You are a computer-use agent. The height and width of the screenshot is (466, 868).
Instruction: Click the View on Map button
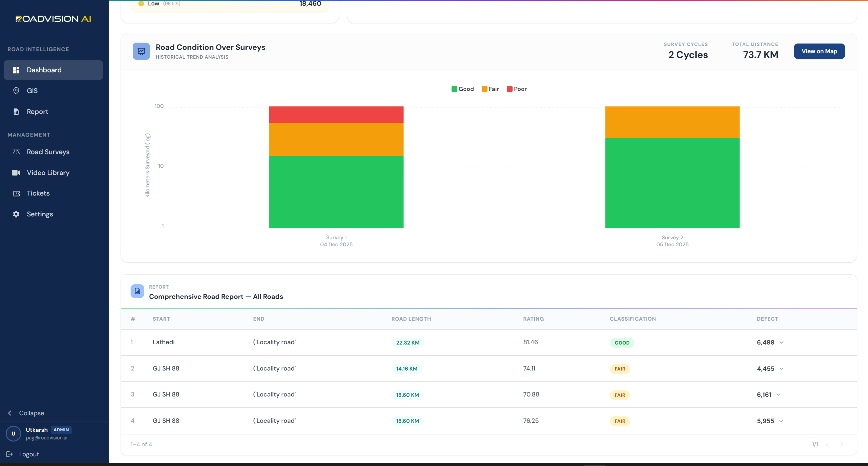point(819,51)
